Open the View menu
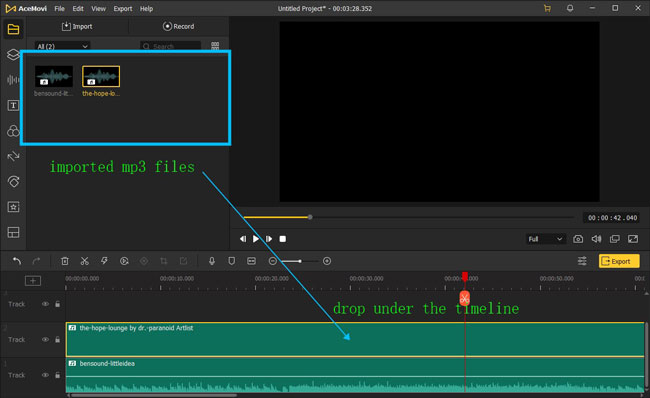The height and width of the screenshot is (398, 650). click(98, 8)
